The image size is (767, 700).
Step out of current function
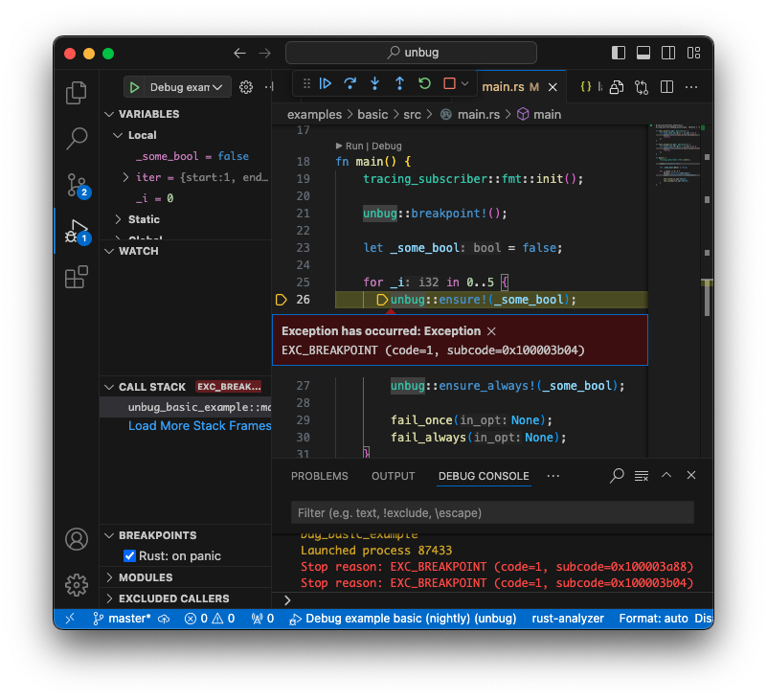(399, 84)
